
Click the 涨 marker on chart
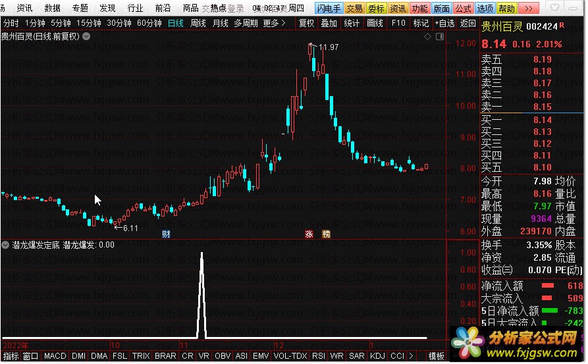tap(309, 234)
